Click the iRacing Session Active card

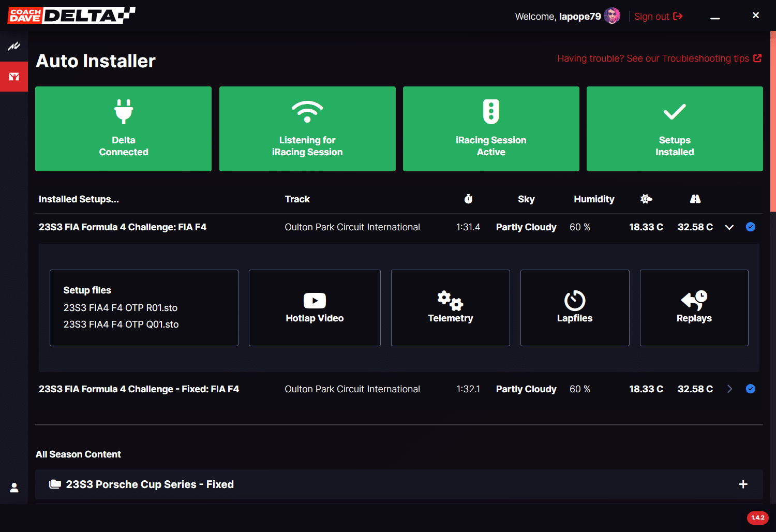pos(491,129)
